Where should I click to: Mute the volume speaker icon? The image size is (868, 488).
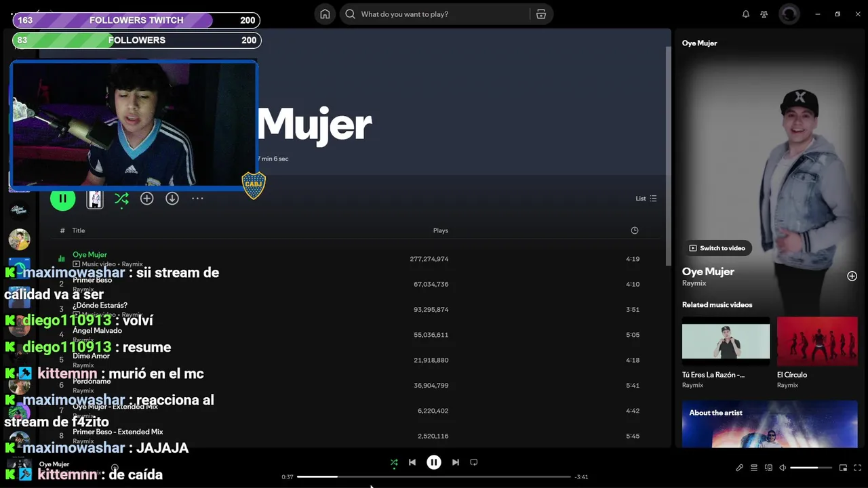[x=783, y=468]
